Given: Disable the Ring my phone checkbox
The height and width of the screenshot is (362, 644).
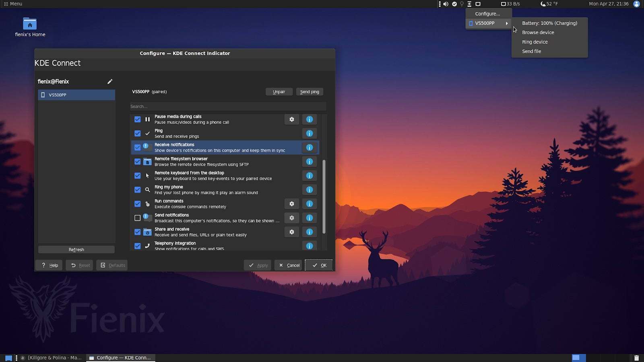Looking at the screenshot, I should [137, 189].
